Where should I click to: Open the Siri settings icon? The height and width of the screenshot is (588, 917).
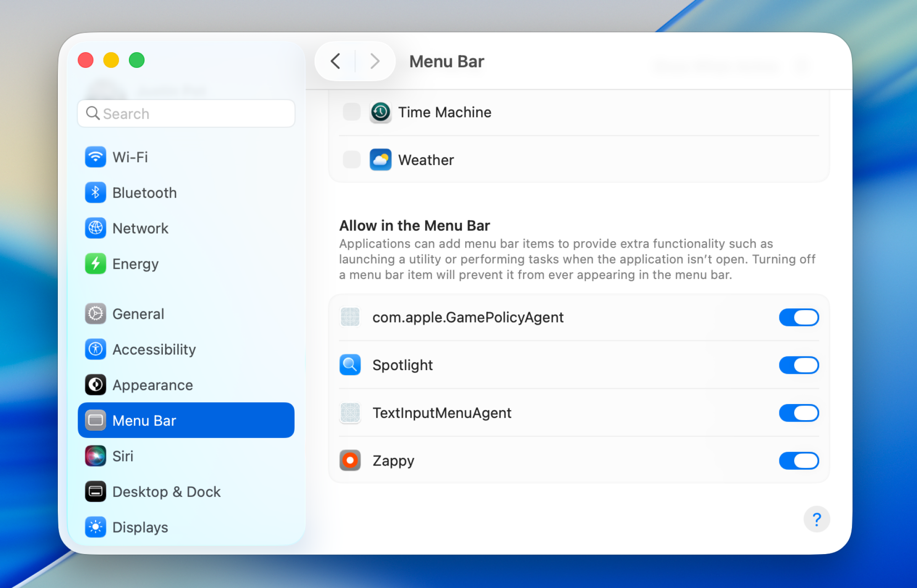[x=95, y=456]
